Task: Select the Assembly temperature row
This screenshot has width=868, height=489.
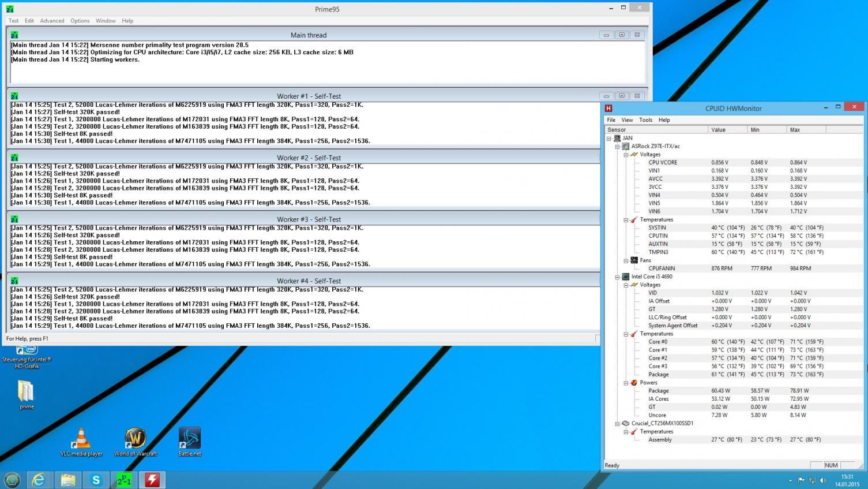Action: click(x=734, y=440)
